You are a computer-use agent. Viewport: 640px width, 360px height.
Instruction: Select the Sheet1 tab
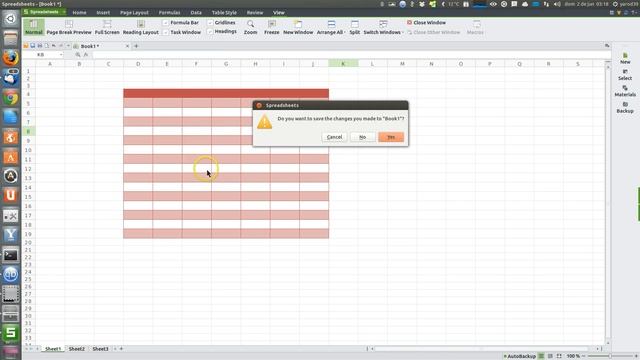point(53,349)
